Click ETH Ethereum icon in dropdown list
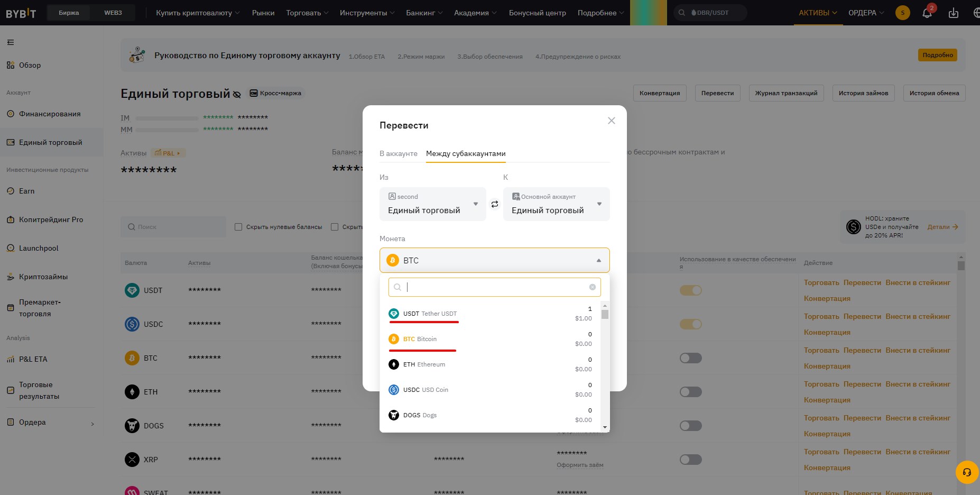 [x=394, y=364]
